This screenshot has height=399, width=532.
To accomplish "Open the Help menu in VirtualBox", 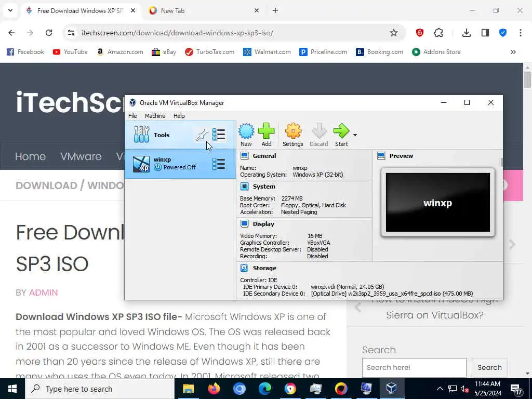I will pos(179,116).
